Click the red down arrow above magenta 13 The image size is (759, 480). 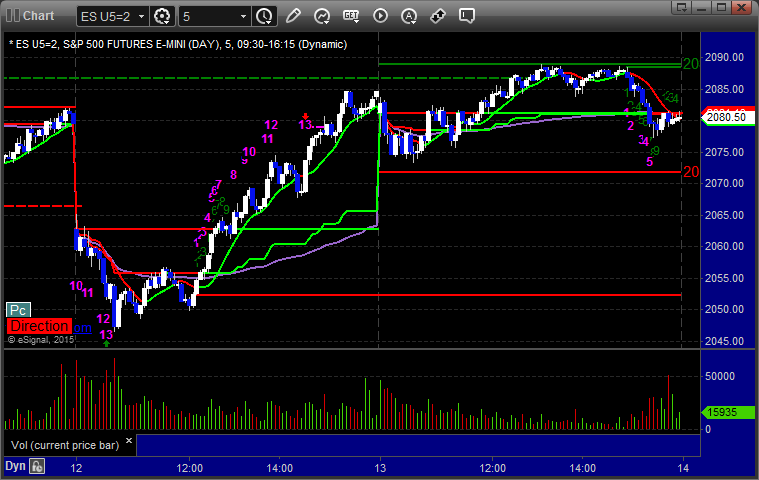305,116
